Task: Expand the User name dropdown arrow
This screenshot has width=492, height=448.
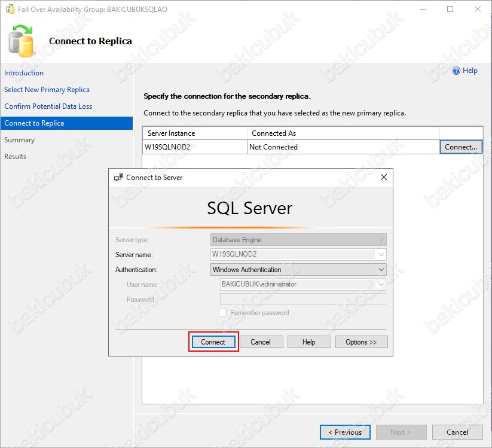Action: (381, 285)
